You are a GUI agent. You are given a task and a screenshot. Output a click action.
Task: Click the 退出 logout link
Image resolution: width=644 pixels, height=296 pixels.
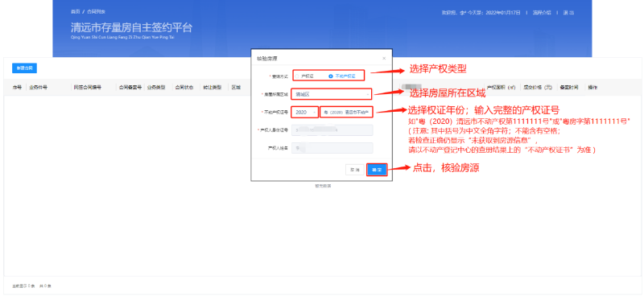pos(569,13)
